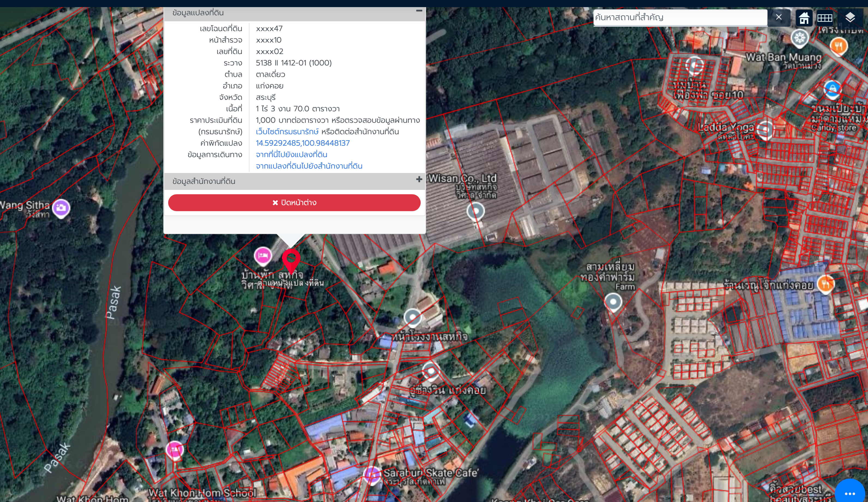Screen dimensions: 868x502
Task: Click the Wang Sitha camera marker
Action: [61, 208]
